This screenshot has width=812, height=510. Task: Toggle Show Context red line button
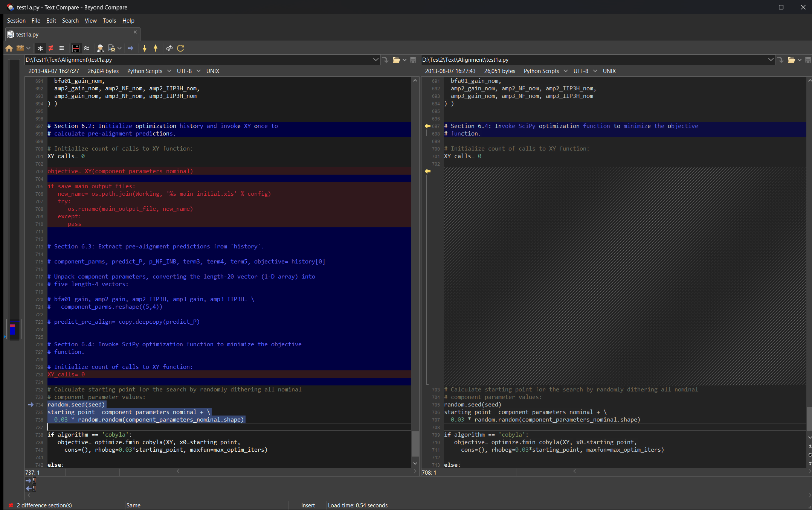[76, 48]
